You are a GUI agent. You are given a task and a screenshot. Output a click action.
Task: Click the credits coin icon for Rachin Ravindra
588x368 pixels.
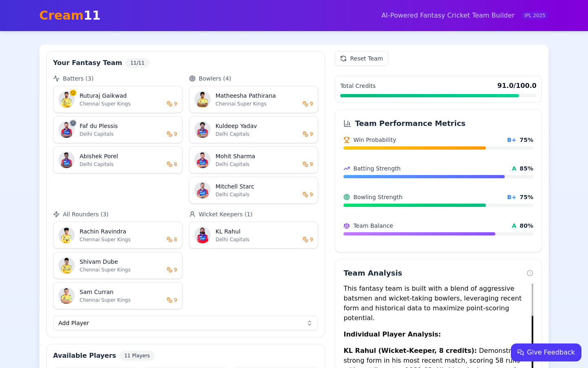(169, 240)
